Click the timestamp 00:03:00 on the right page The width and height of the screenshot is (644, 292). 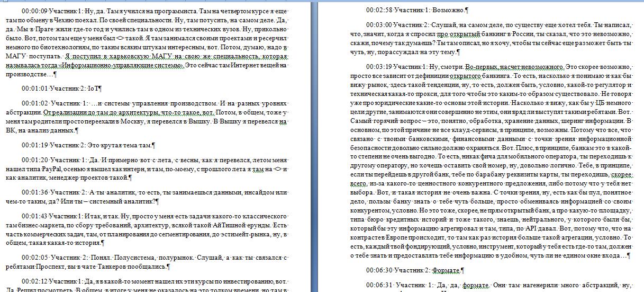point(379,24)
